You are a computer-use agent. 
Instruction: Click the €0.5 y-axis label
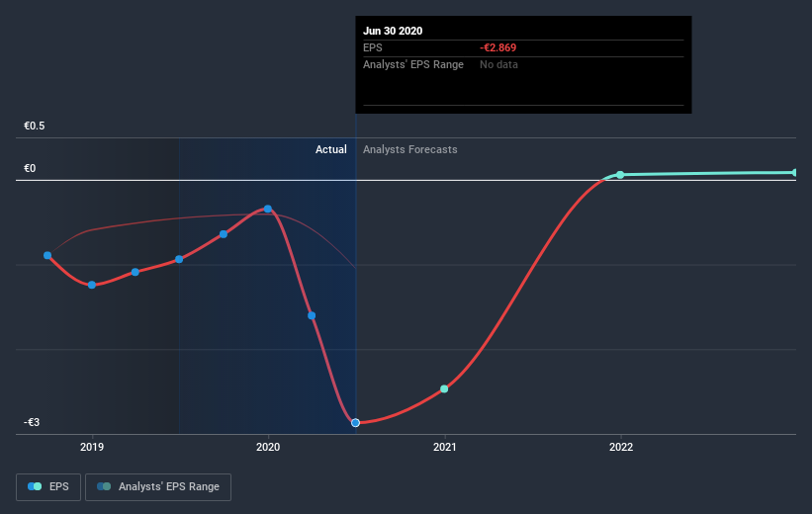click(35, 126)
